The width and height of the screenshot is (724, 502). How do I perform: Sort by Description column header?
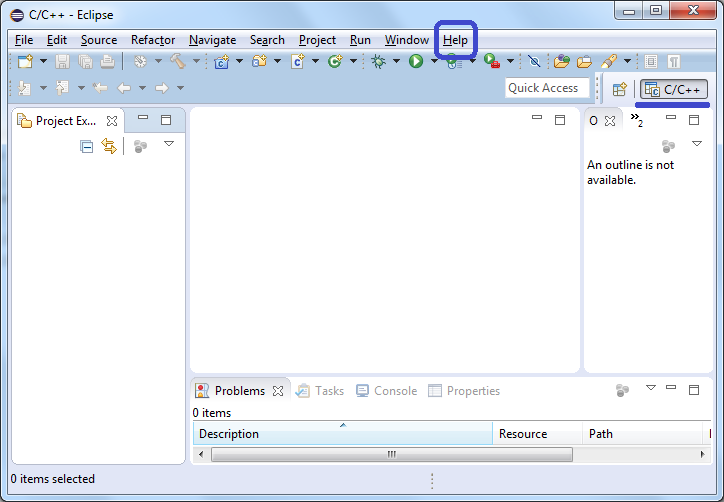coord(343,434)
